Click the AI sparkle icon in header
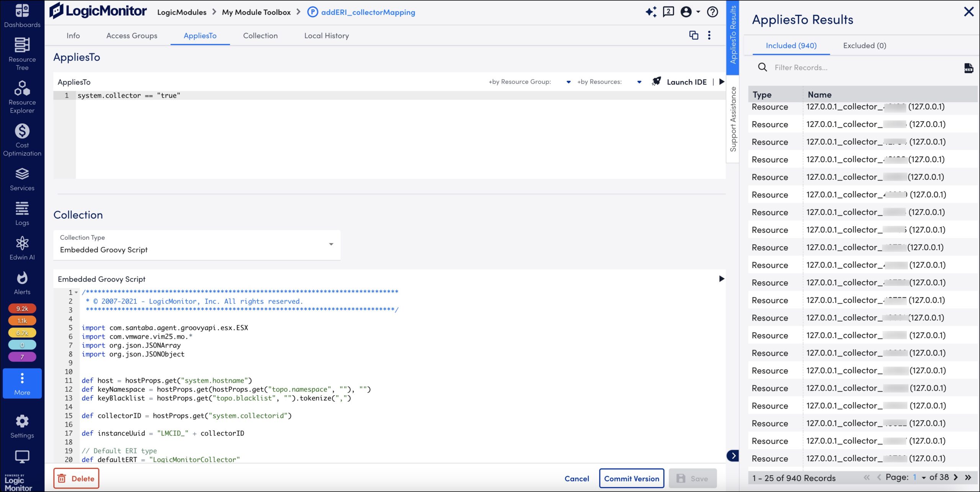 (651, 12)
